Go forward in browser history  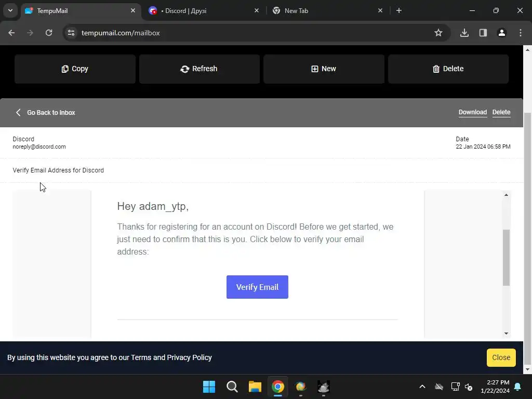[30, 33]
